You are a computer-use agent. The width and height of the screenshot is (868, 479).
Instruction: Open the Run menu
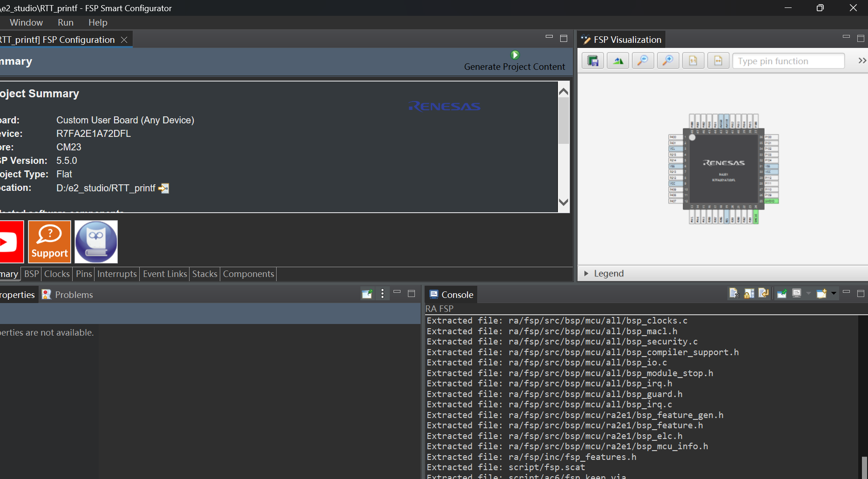pos(66,22)
